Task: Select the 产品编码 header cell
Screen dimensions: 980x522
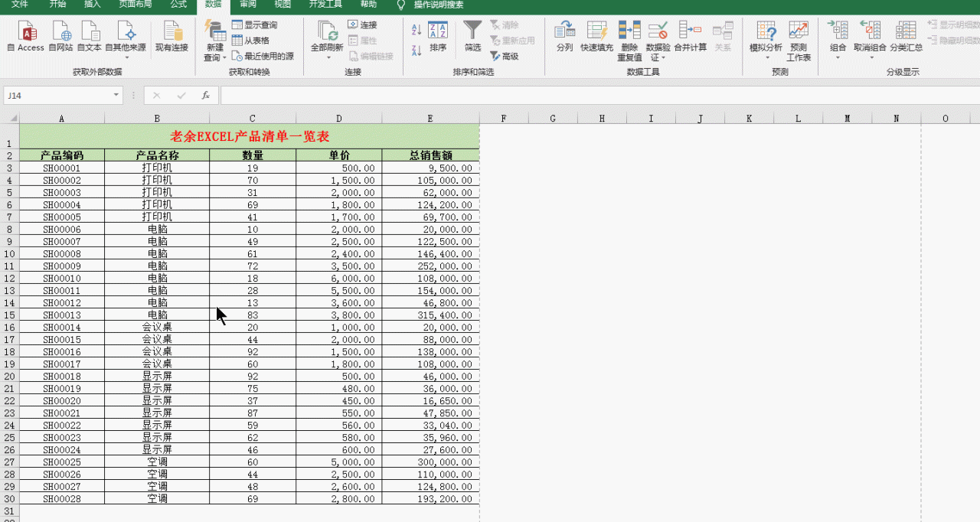Action: (x=62, y=155)
